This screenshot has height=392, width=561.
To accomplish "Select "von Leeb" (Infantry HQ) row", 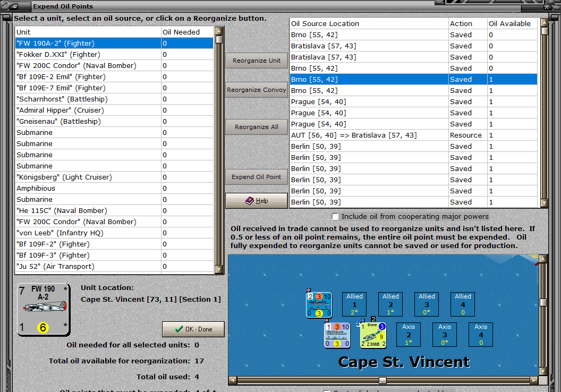I will click(114, 233).
